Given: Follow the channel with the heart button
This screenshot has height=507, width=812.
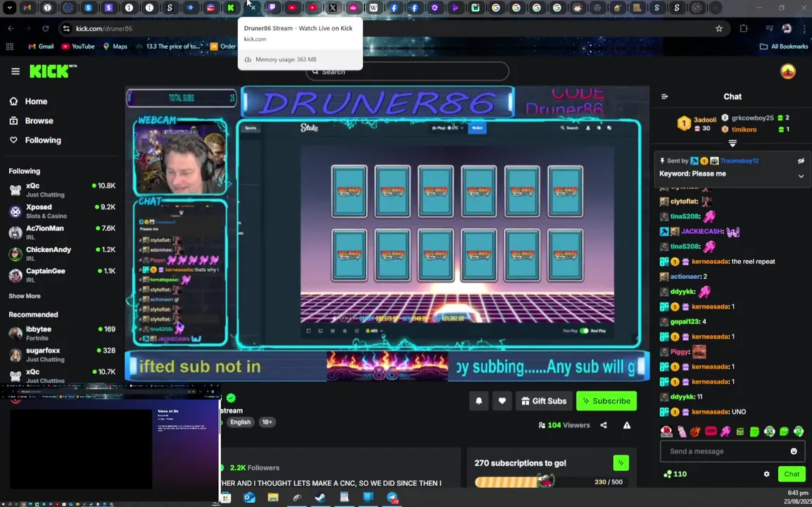Looking at the screenshot, I should pos(502,401).
